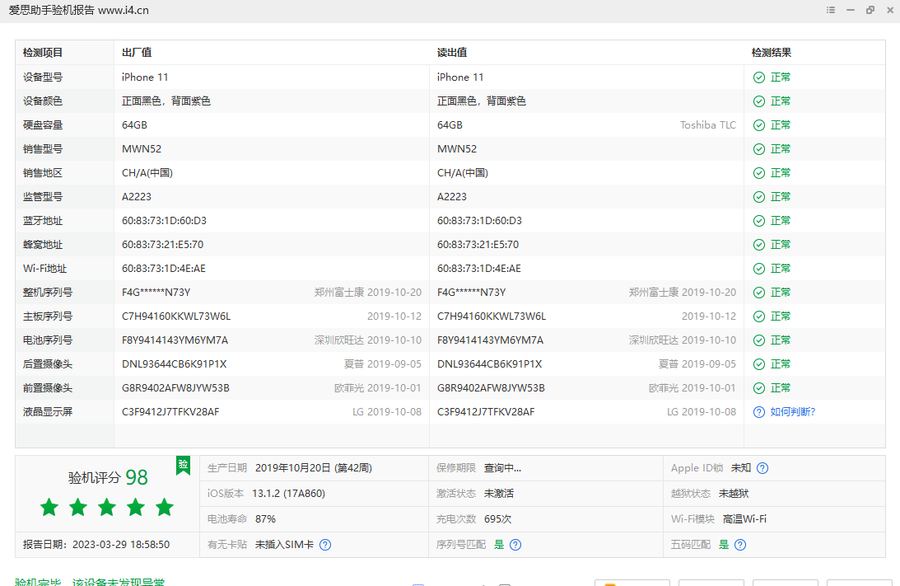The width and height of the screenshot is (900, 586).
Task: Open help icon next to 未插入SIM卡
Action: (325, 545)
